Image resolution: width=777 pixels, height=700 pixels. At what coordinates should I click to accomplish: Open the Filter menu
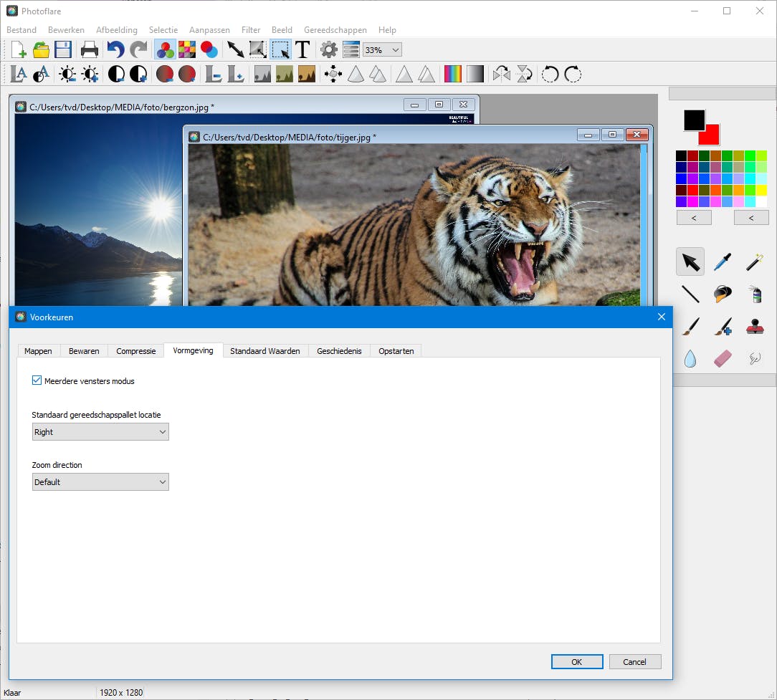point(251,30)
